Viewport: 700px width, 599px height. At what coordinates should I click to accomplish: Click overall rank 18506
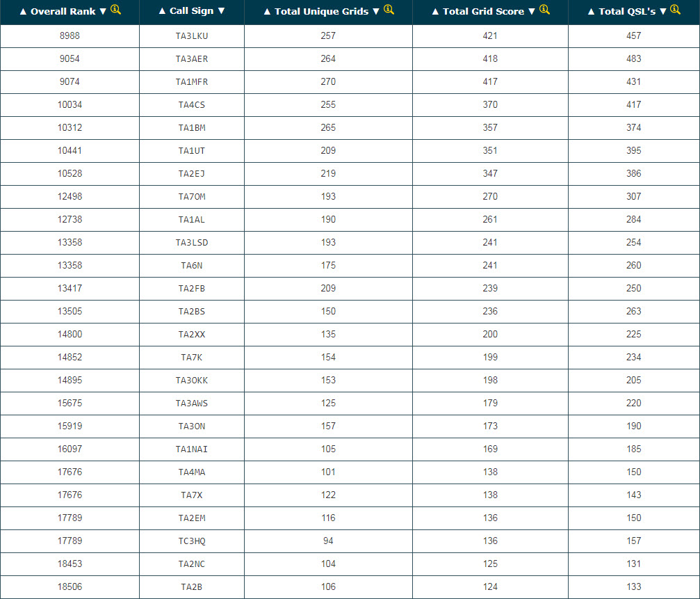tap(70, 586)
